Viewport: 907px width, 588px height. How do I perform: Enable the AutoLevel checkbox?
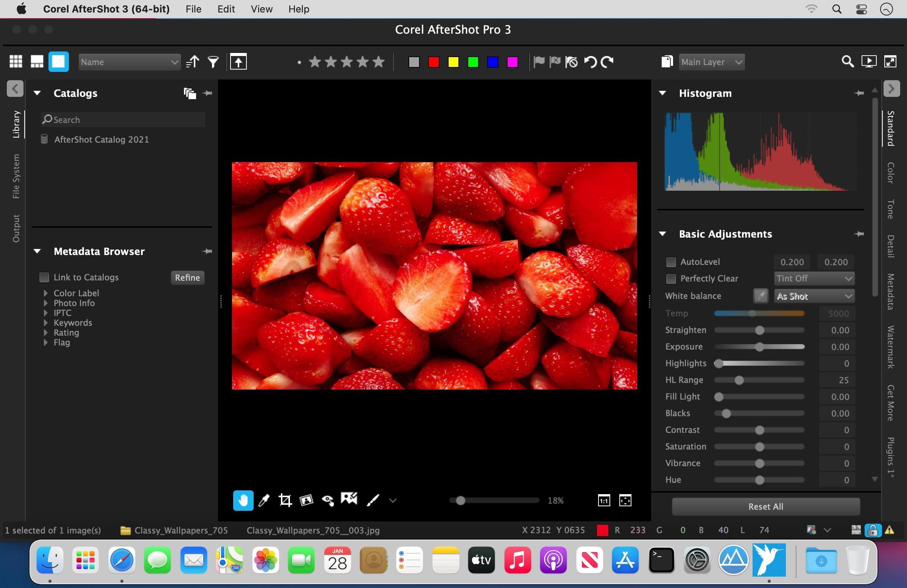tap(671, 262)
